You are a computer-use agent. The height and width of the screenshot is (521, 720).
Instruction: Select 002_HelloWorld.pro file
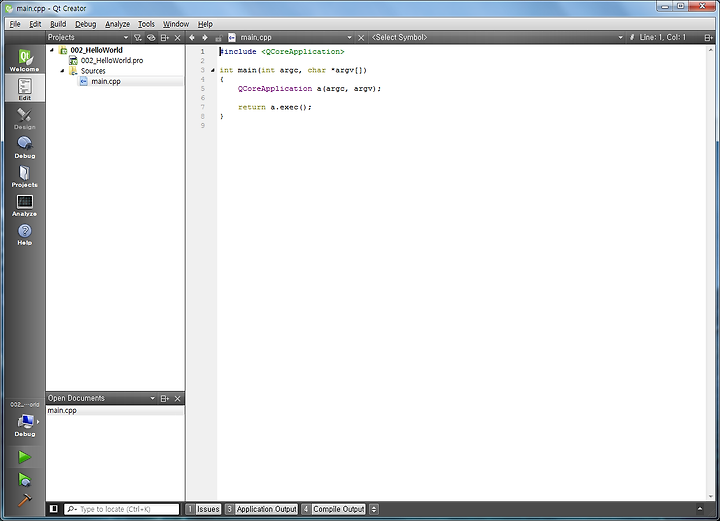tap(112, 61)
